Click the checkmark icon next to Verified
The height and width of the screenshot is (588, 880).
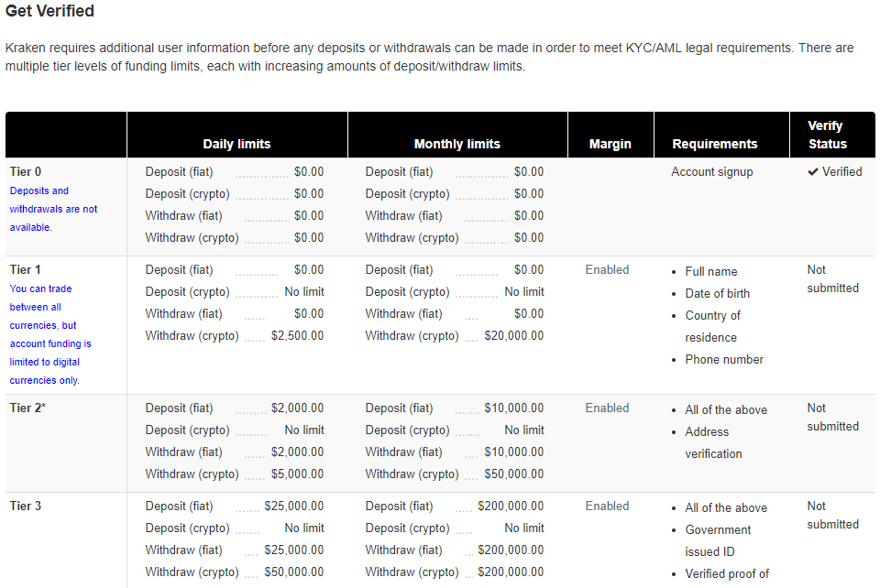coord(813,172)
